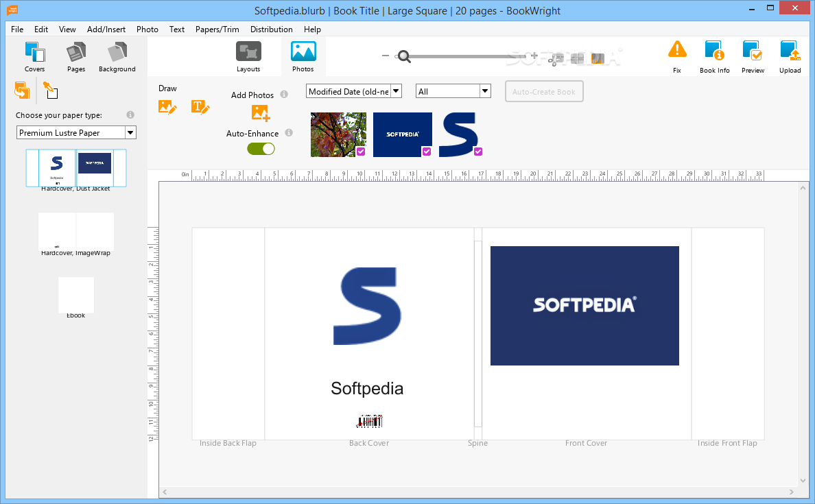Click the Inside Front Flap panel
Viewport: 815px width, 504px height.
(x=728, y=333)
